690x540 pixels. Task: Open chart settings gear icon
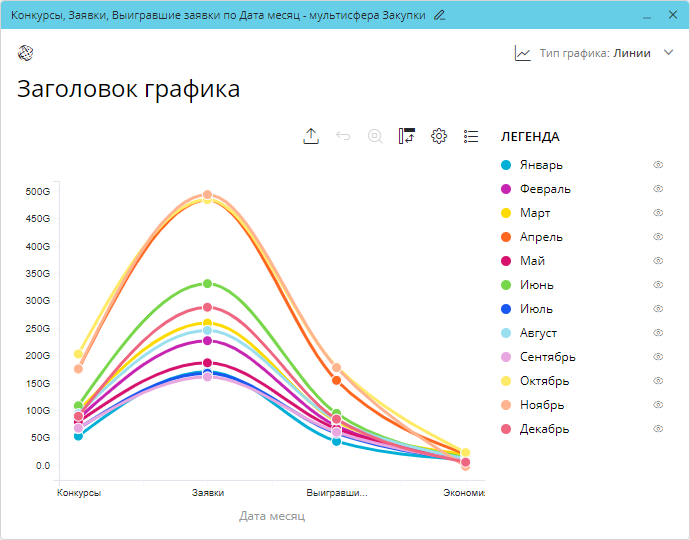[439, 136]
